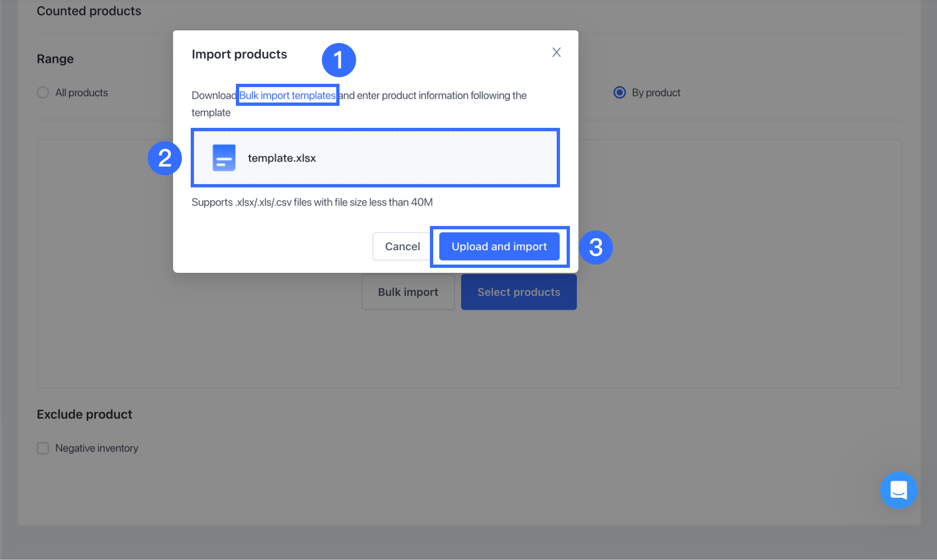937x560 pixels.
Task: Click the Import products dialog title
Action: coord(239,54)
